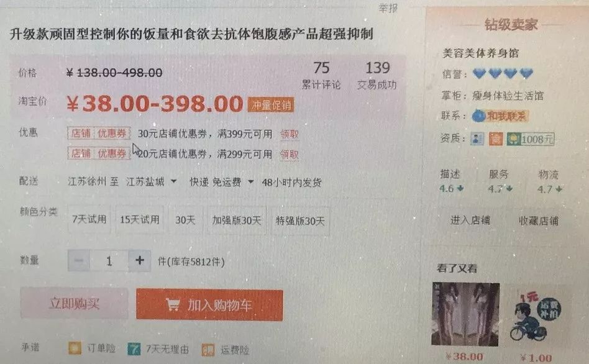Increase quantity with the plus button
The width and height of the screenshot is (589, 364).
pyautogui.click(x=140, y=260)
